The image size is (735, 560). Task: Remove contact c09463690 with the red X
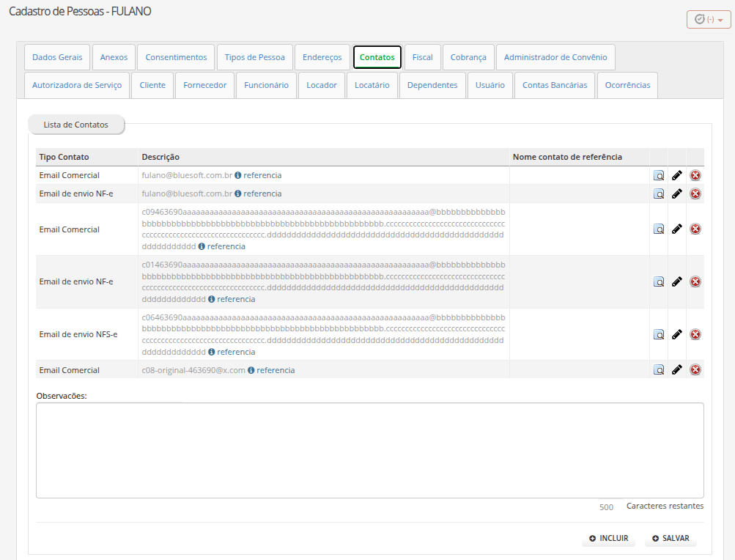point(695,229)
